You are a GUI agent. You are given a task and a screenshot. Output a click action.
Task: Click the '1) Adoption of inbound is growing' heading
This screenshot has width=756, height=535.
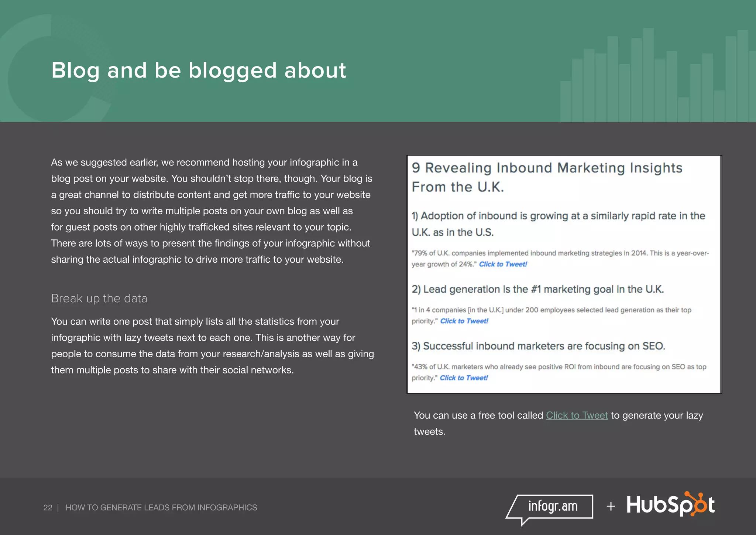(559, 224)
